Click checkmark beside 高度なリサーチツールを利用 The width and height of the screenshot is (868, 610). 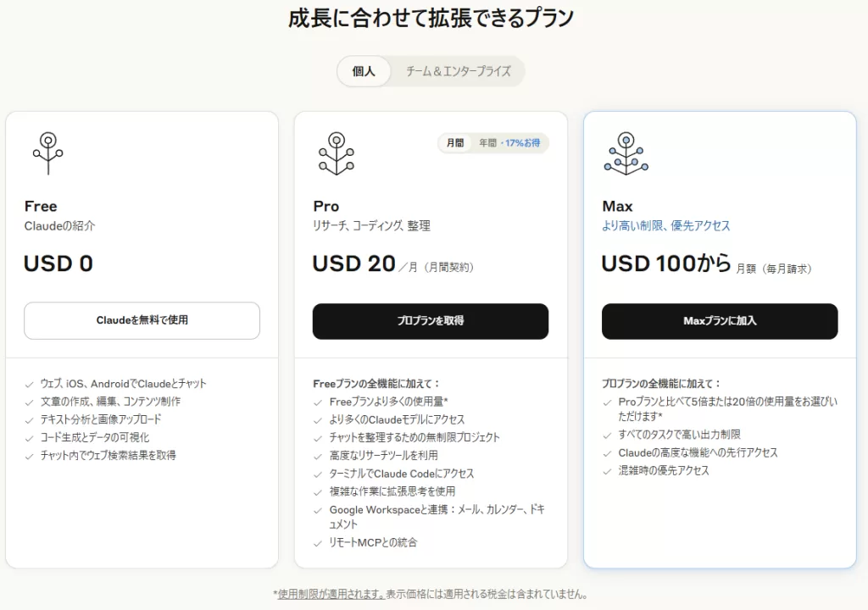tap(319, 456)
